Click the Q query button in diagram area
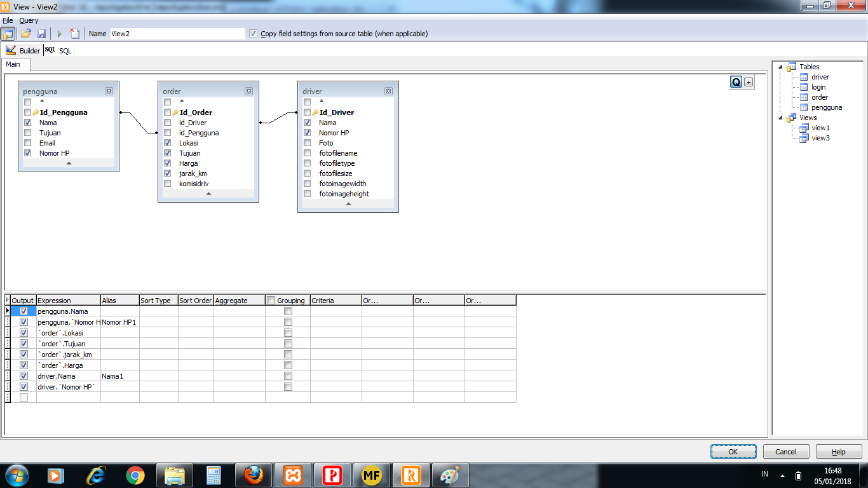Screen dimensions: 868x488 pyautogui.click(x=736, y=82)
